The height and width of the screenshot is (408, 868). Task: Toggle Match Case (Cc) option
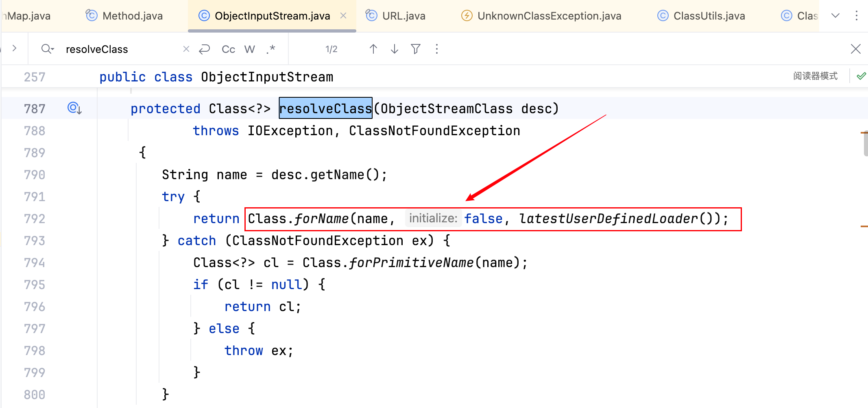pos(228,49)
